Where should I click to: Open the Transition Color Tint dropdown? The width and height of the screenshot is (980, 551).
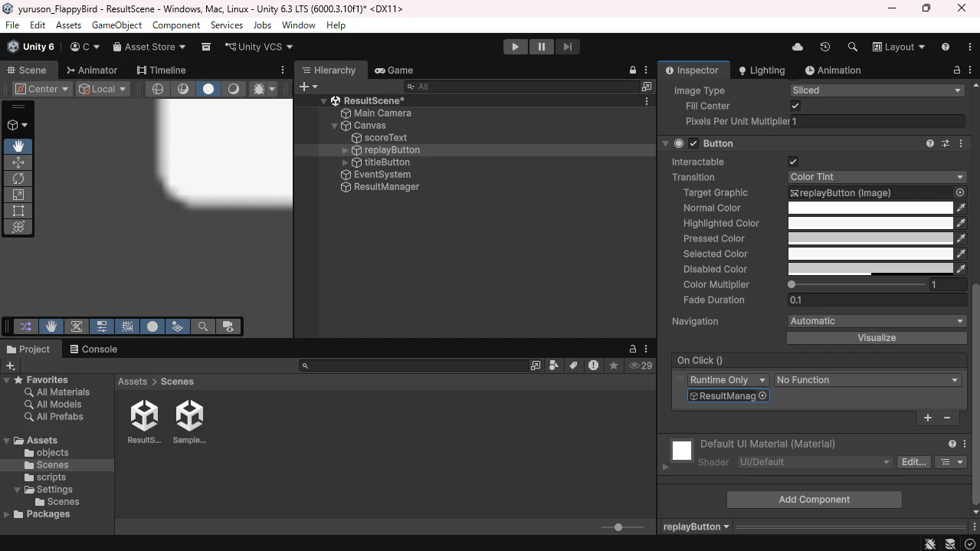(877, 177)
